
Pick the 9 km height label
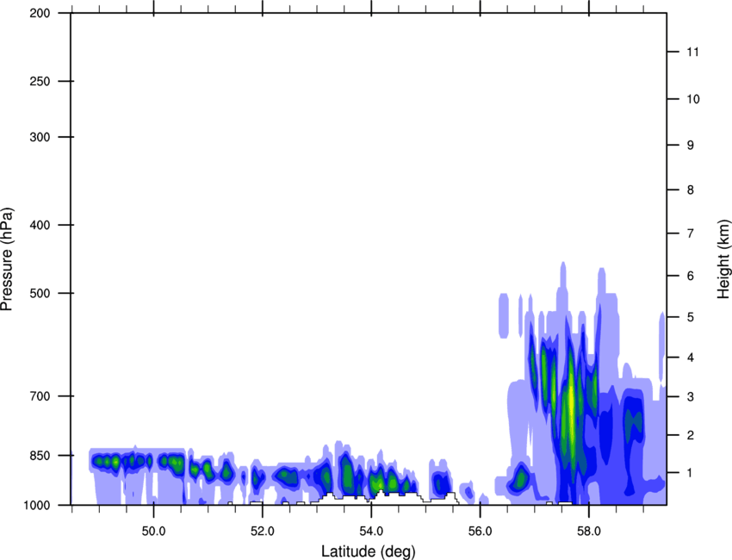pyautogui.click(x=691, y=146)
